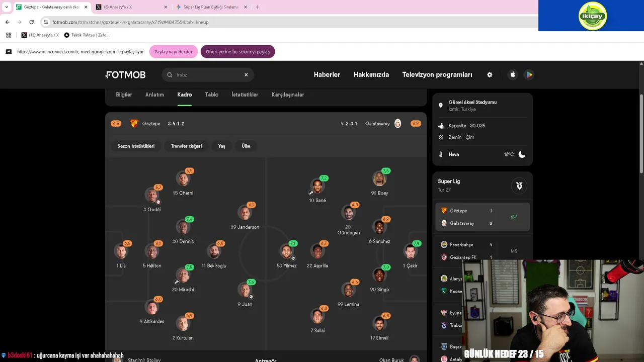Open player 15 Cherni avatar

click(183, 178)
